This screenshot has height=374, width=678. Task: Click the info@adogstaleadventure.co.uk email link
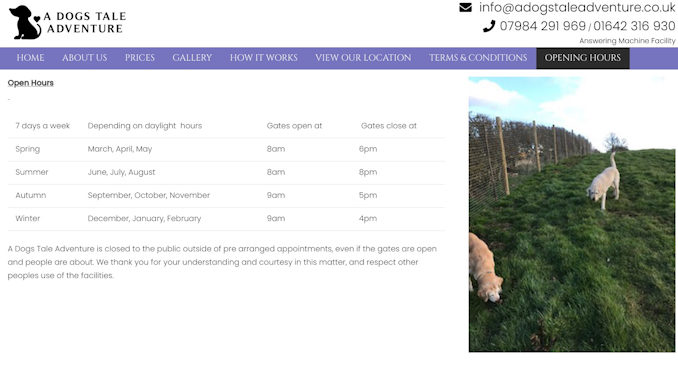577,7
